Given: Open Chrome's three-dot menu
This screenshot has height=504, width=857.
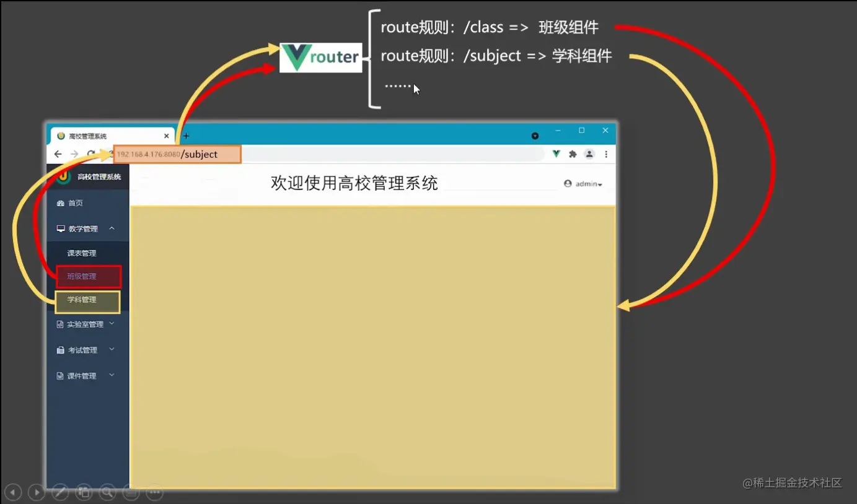Looking at the screenshot, I should tap(605, 154).
